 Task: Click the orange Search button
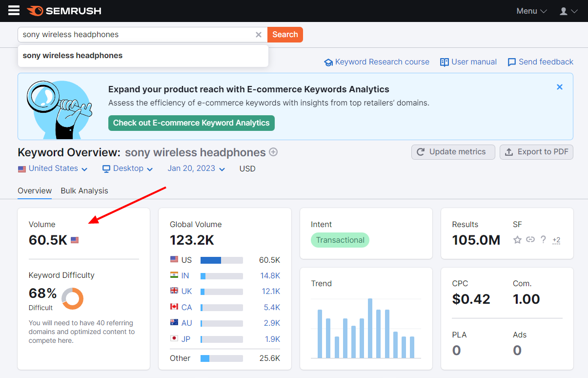[285, 35]
